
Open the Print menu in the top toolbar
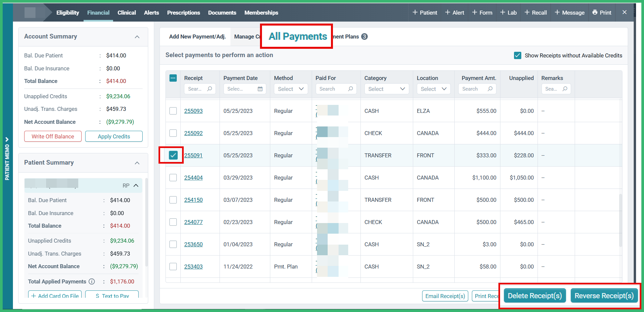pyautogui.click(x=602, y=12)
